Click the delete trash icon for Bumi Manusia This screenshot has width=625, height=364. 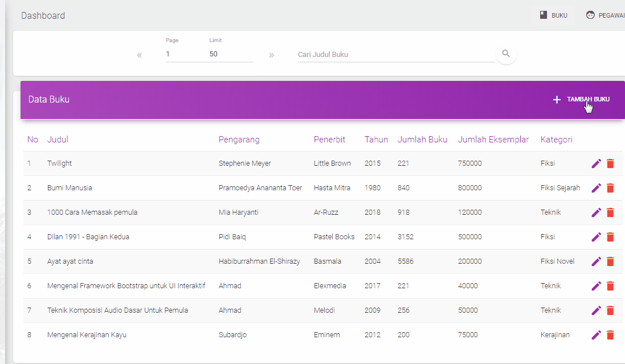click(611, 188)
